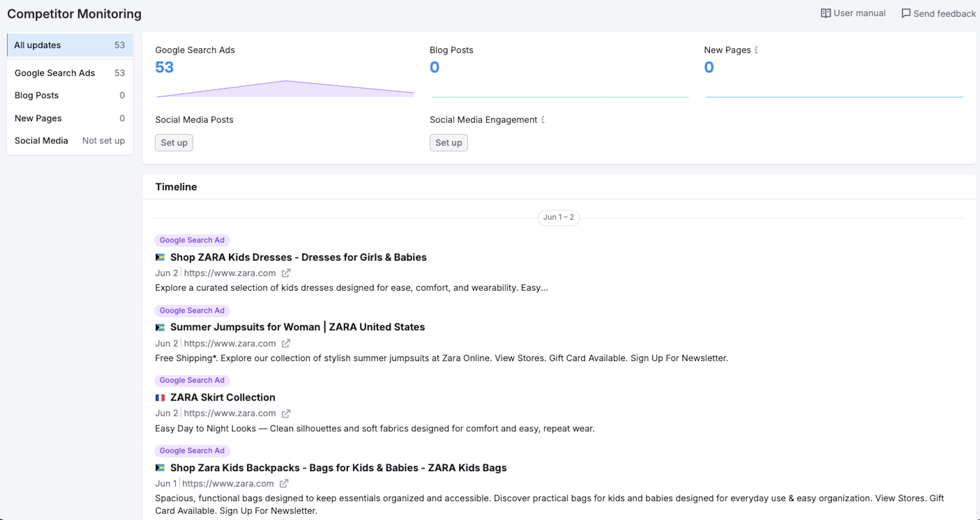Click the Send feedback speech bubble icon
This screenshot has height=520, width=980.
[906, 13]
